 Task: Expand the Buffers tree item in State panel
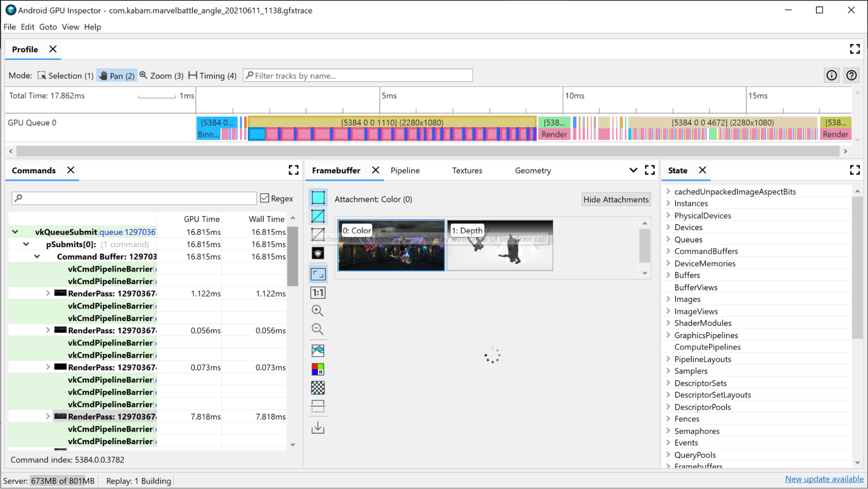667,275
